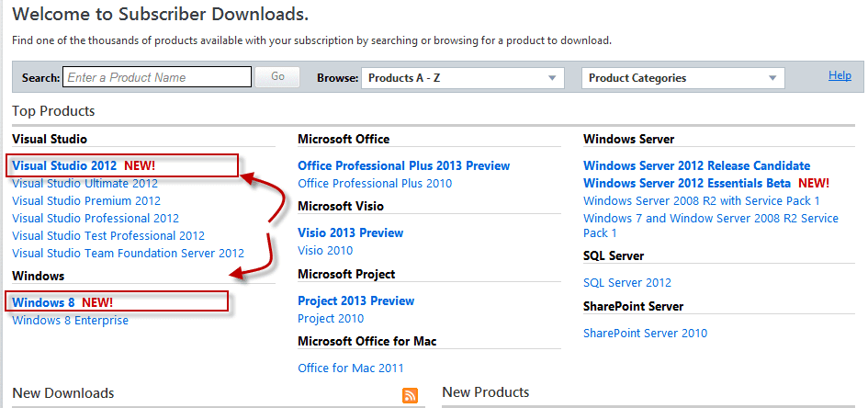868x408 pixels.
Task: Open the Products A - Z dropdown
Action: [462, 78]
